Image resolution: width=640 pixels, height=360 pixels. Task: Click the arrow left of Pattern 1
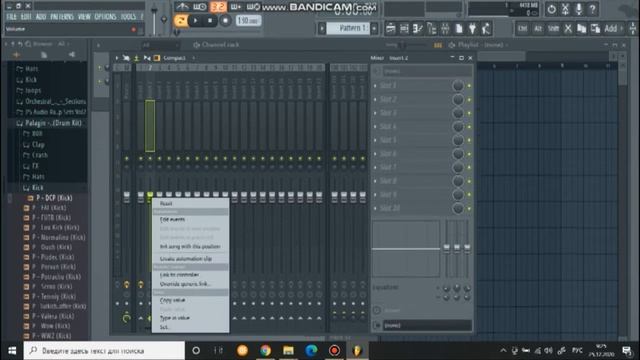point(322,28)
